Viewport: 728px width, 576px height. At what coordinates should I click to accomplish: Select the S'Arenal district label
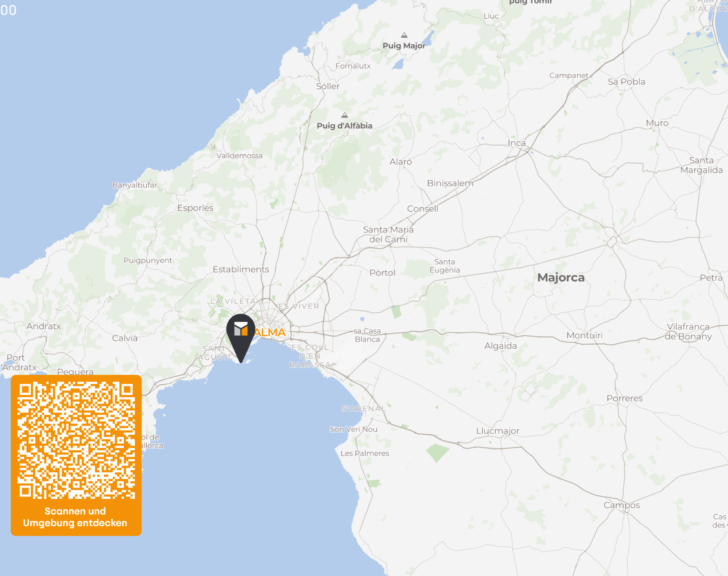[363, 409]
